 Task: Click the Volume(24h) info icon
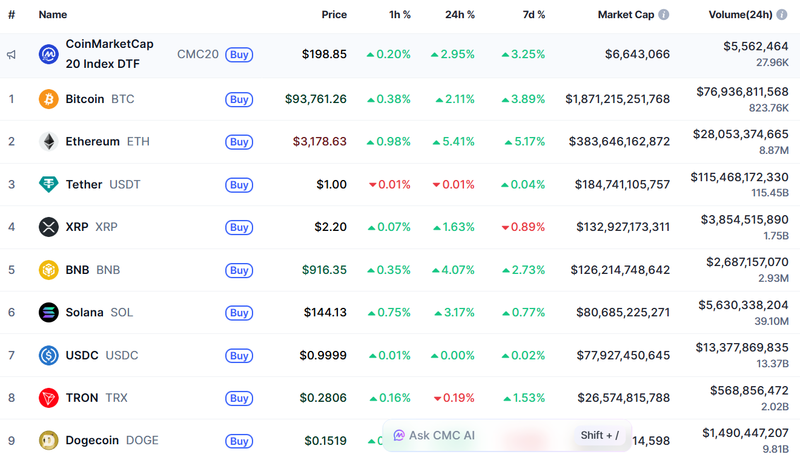[x=783, y=15]
